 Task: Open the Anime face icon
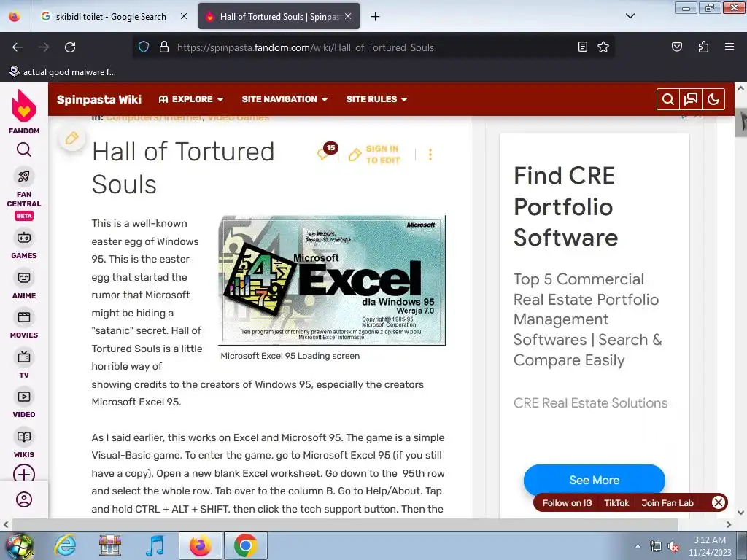click(24, 278)
